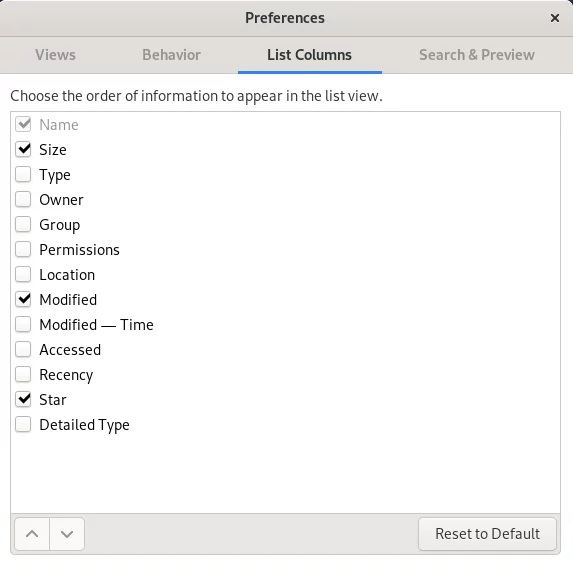The height and width of the screenshot is (567, 573).
Task: Click the move down arrow button
Action: point(67,534)
